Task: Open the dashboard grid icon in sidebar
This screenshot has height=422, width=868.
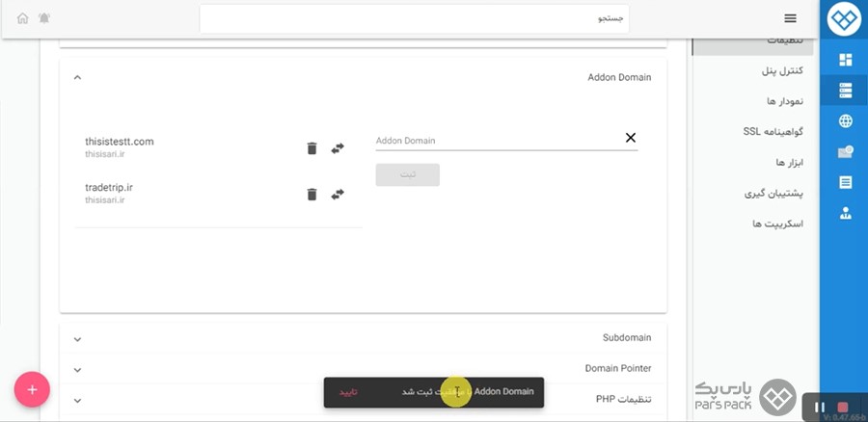Action: [845, 60]
